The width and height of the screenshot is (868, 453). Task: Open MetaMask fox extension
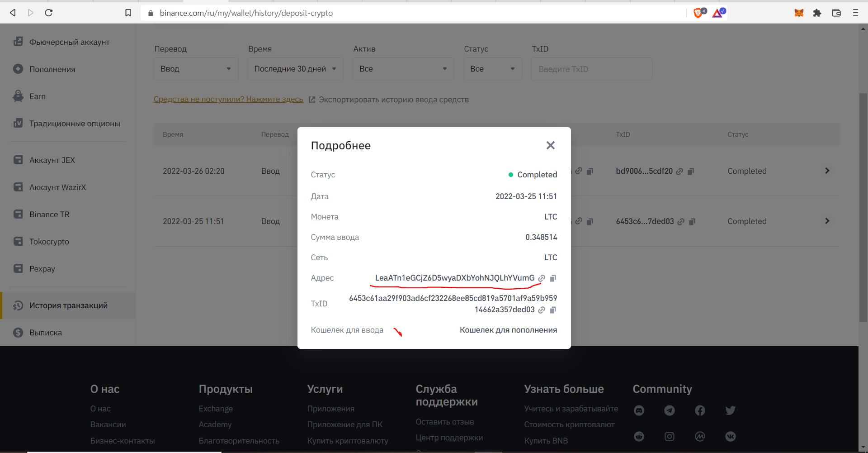799,13
